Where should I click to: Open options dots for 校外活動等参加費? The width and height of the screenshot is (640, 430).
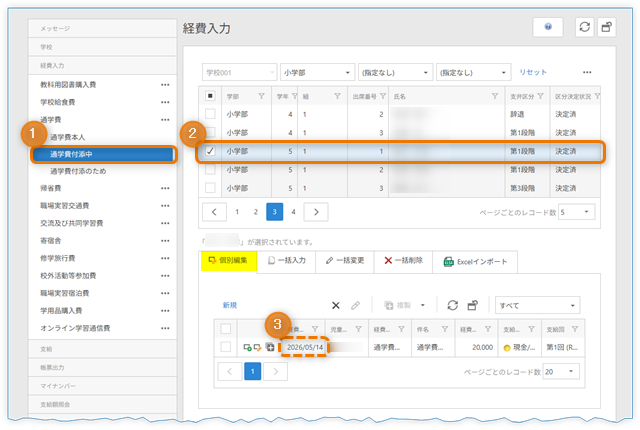click(x=165, y=276)
